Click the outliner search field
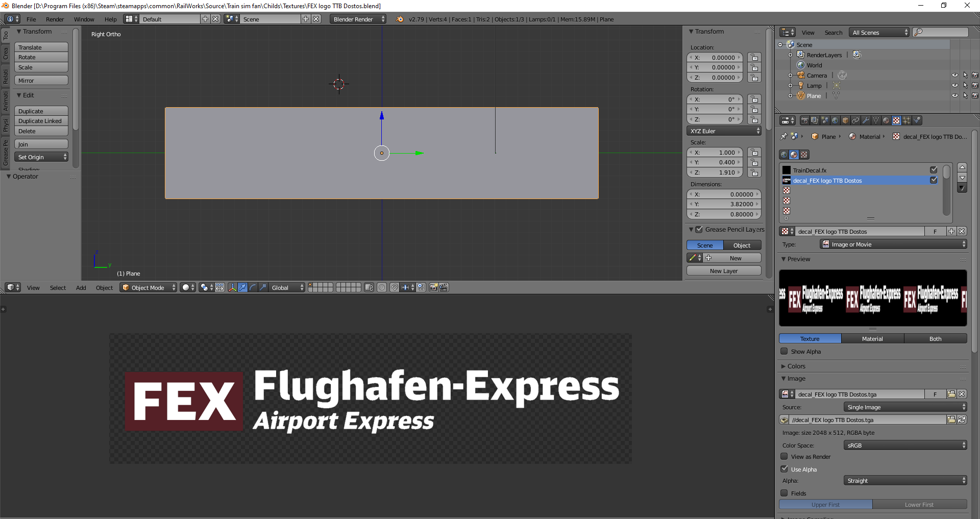The width and height of the screenshot is (980, 519). tap(940, 32)
